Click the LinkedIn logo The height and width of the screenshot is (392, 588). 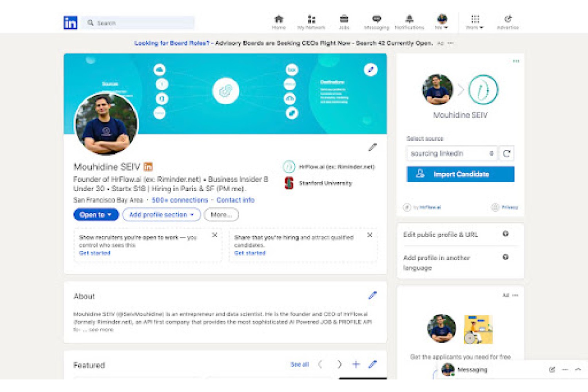(x=71, y=23)
